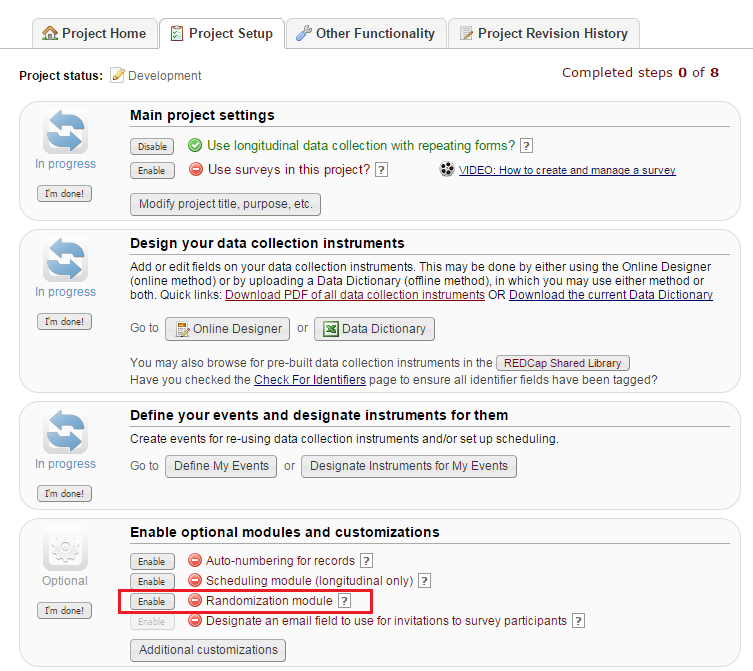This screenshot has width=753, height=671.
Task: Mark Define your events step as done
Action: pyautogui.click(x=64, y=493)
